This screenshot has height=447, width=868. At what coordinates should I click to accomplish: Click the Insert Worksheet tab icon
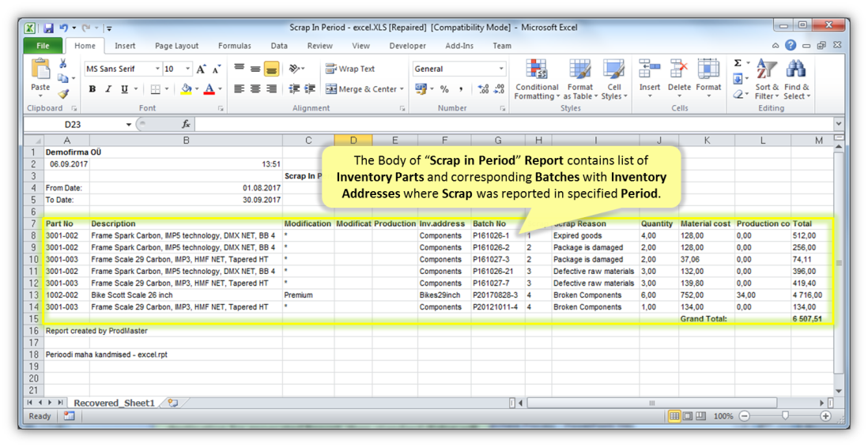click(x=172, y=403)
